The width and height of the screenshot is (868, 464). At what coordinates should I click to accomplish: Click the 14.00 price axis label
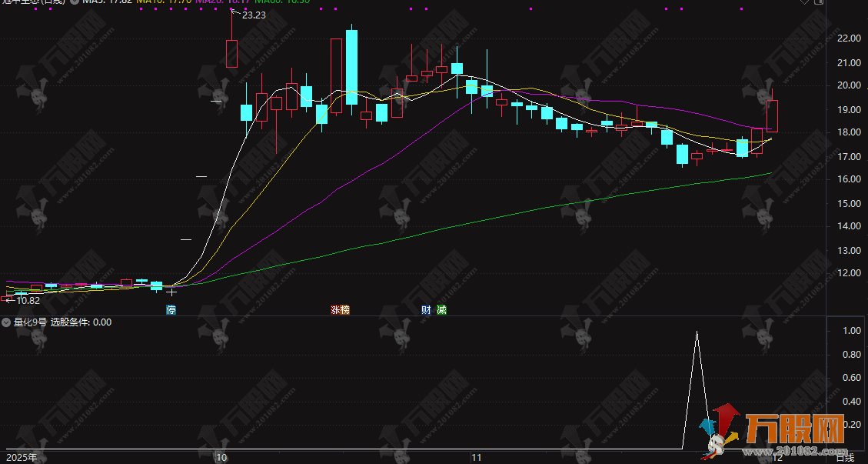[849, 226]
